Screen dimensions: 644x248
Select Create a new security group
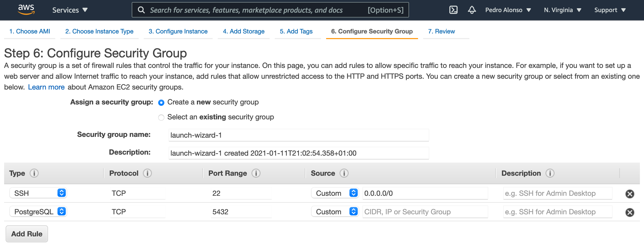pyautogui.click(x=161, y=103)
